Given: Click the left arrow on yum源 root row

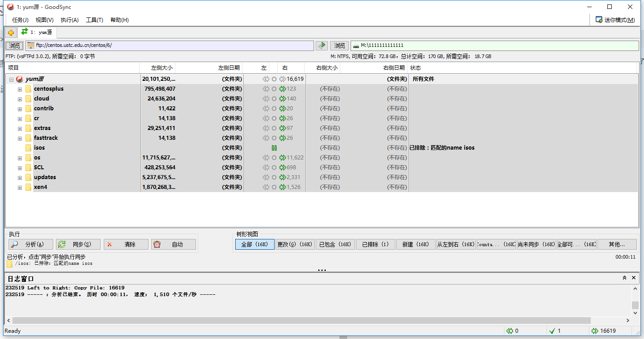Looking at the screenshot, I should coord(266,79).
